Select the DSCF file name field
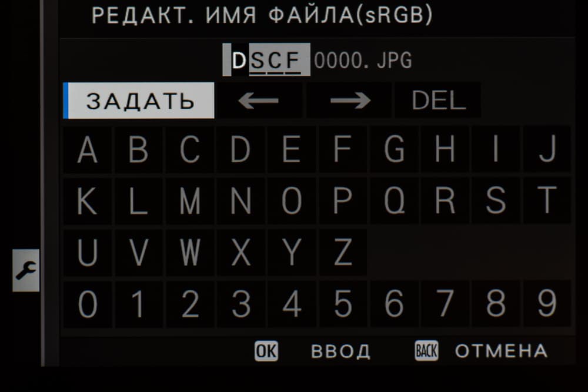This screenshot has height=392, width=588. click(266, 59)
